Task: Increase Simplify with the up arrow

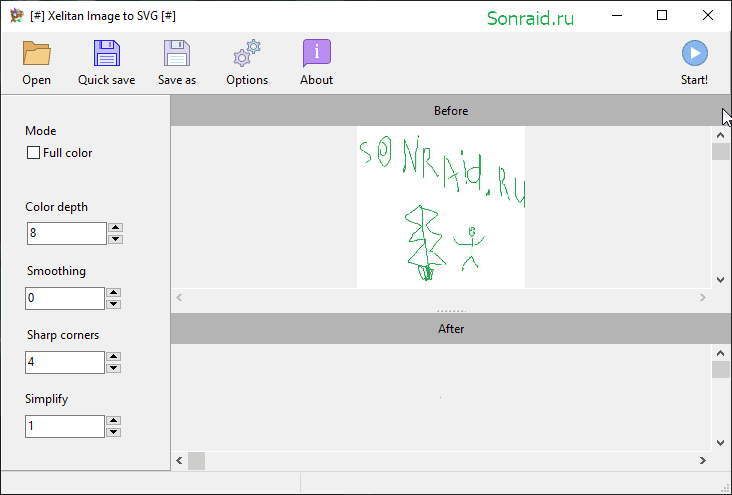Action: coord(113,420)
